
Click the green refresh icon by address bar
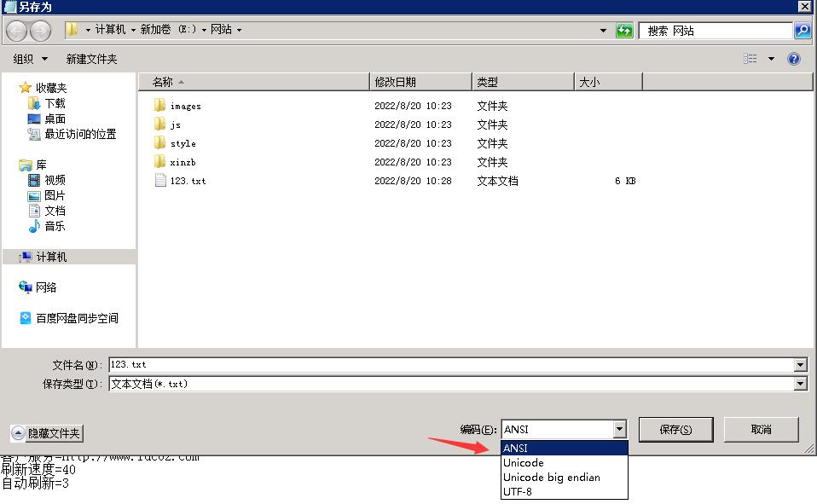(x=624, y=31)
